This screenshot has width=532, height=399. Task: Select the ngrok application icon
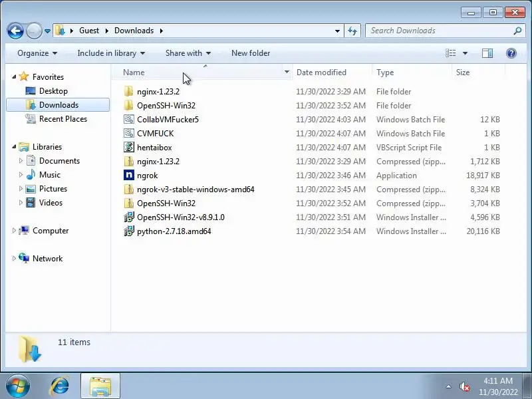click(x=128, y=175)
